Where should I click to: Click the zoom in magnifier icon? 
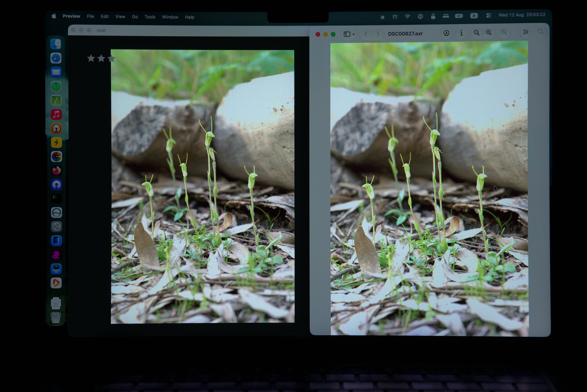point(489,33)
